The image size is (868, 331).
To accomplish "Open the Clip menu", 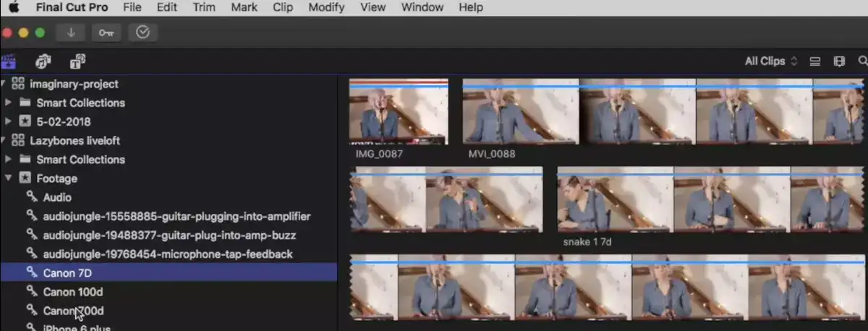I will point(283,8).
